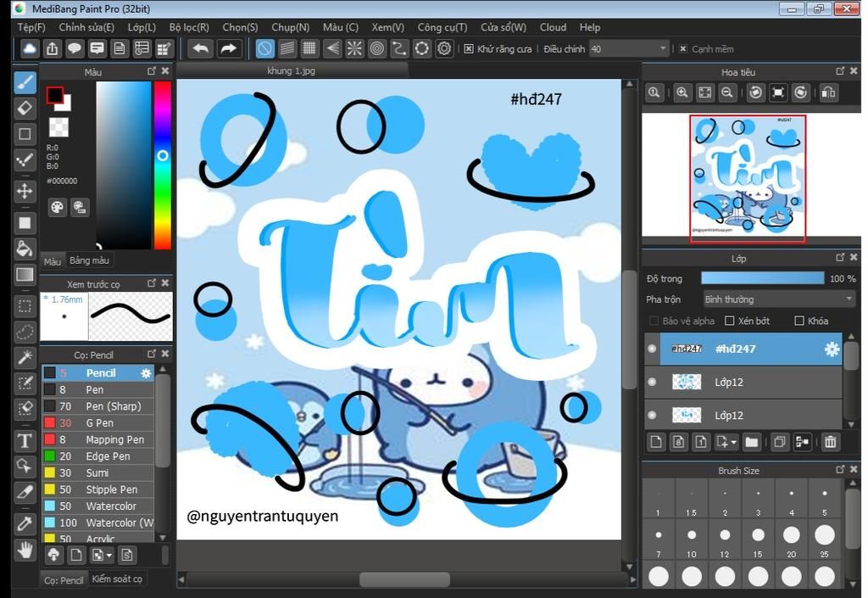The height and width of the screenshot is (598, 868).
Task: Enable the Bảo vệ alpha checkbox
Action: click(654, 321)
